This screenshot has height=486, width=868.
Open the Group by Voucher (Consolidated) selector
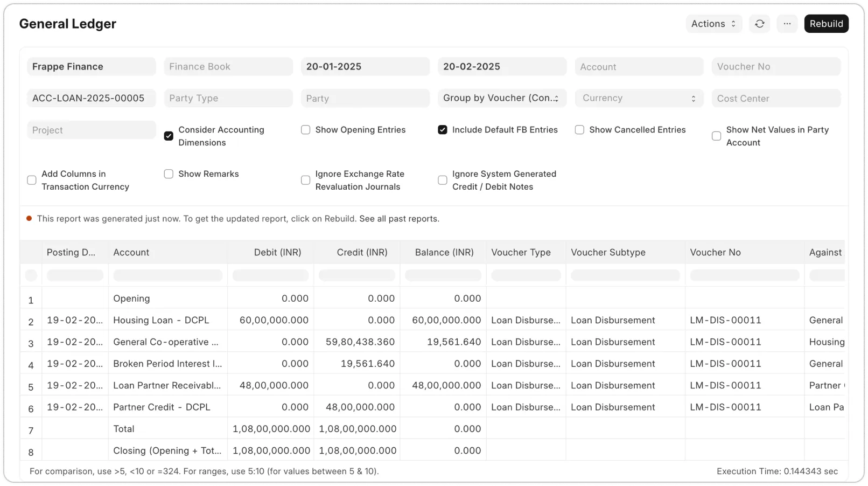pyautogui.click(x=501, y=98)
